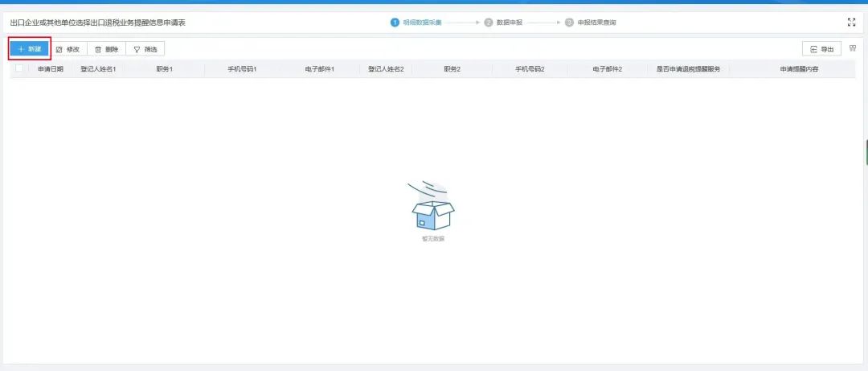Click the 申请提醒内容 column header
Image resolution: width=868 pixels, height=371 pixels.
click(800, 69)
